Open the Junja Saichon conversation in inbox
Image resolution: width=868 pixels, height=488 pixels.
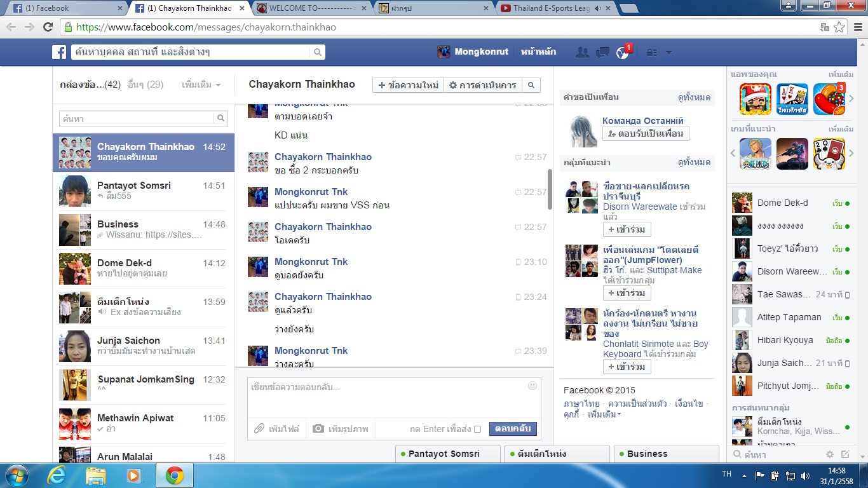[x=144, y=346]
